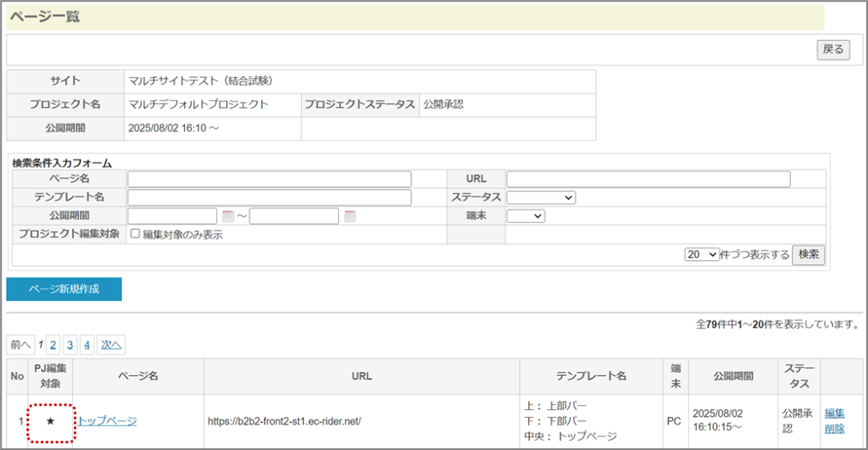Viewport: 868px width, 450px height.
Task: Open the publish period start date calendar icon
Action: tap(227, 217)
